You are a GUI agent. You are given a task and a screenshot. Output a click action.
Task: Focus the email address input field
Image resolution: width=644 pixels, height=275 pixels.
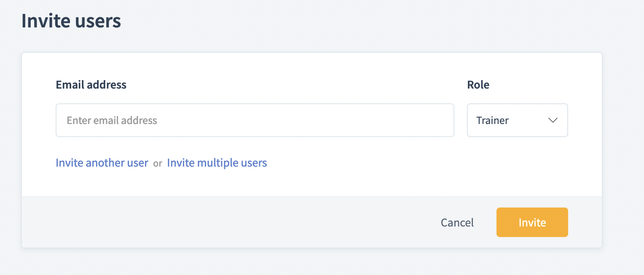[255, 121]
